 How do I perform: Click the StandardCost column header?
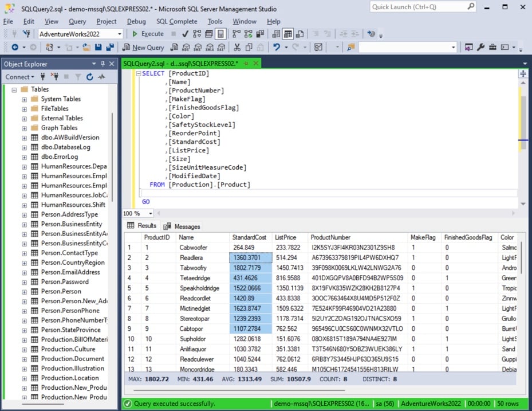coord(249,237)
